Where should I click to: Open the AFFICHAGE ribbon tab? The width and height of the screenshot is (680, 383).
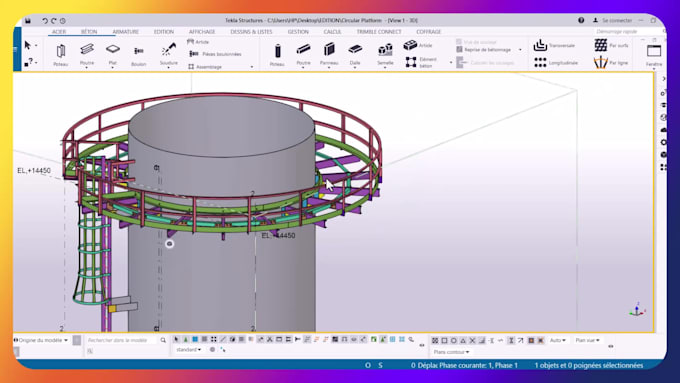[202, 32]
